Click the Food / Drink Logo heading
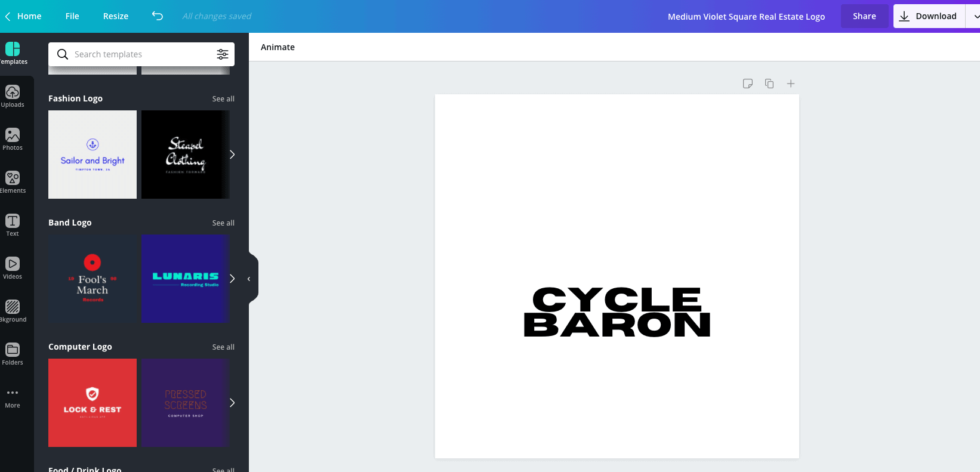Image resolution: width=980 pixels, height=472 pixels. (x=85, y=469)
